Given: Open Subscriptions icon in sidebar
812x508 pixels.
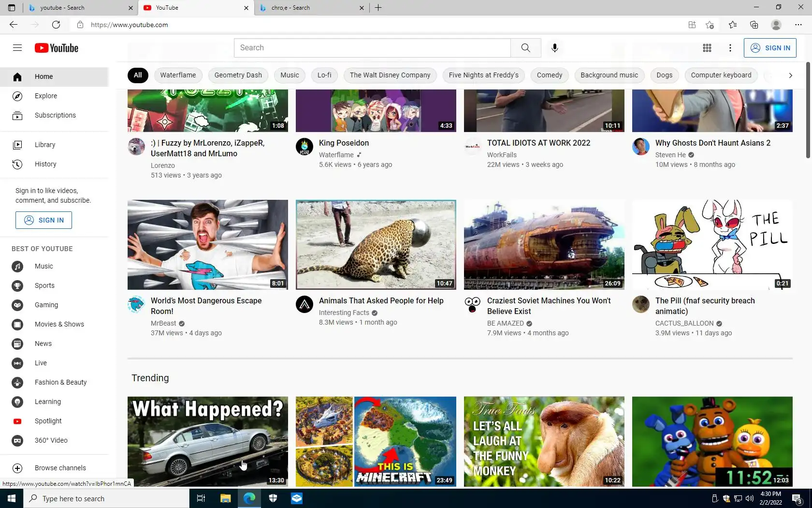Looking at the screenshot, I should [17, 115].
